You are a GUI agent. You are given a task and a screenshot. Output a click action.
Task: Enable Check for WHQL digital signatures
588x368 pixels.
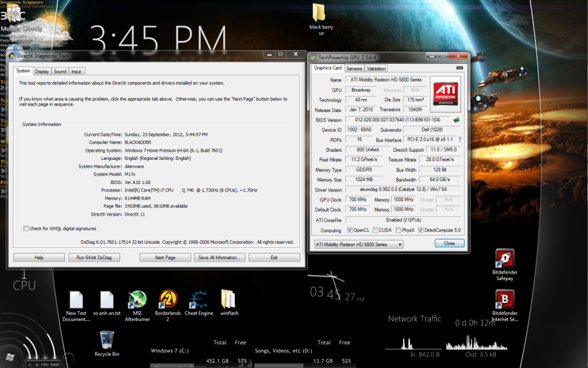(26, 228)
